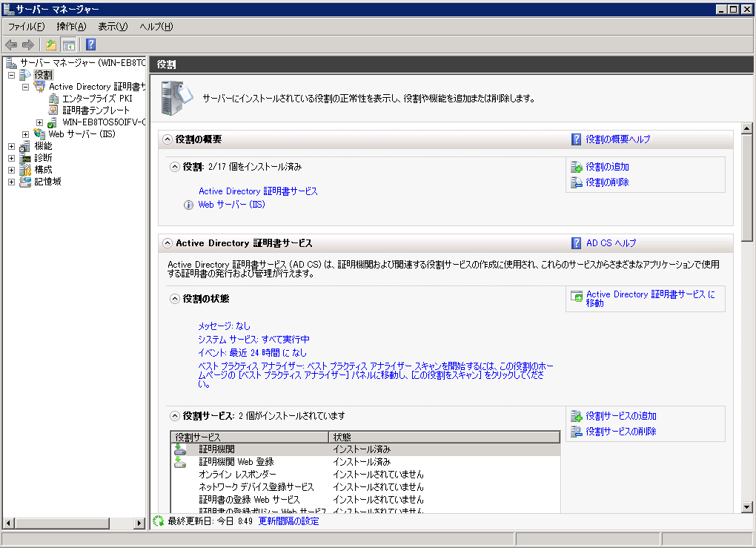Image resolution: width=756 pixels, height=548 pixels.
Task: Click the メッセージ: なし link
Action: [224, 326]
